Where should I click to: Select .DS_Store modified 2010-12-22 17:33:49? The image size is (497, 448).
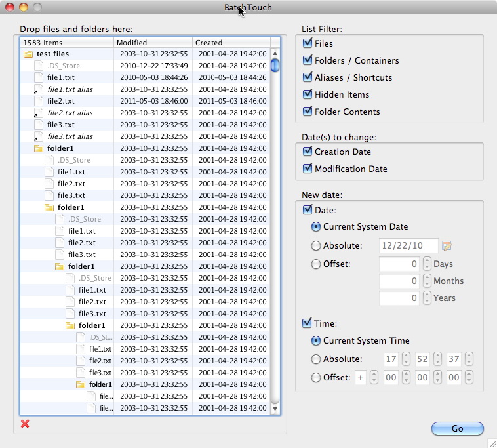tap(145, 66)
